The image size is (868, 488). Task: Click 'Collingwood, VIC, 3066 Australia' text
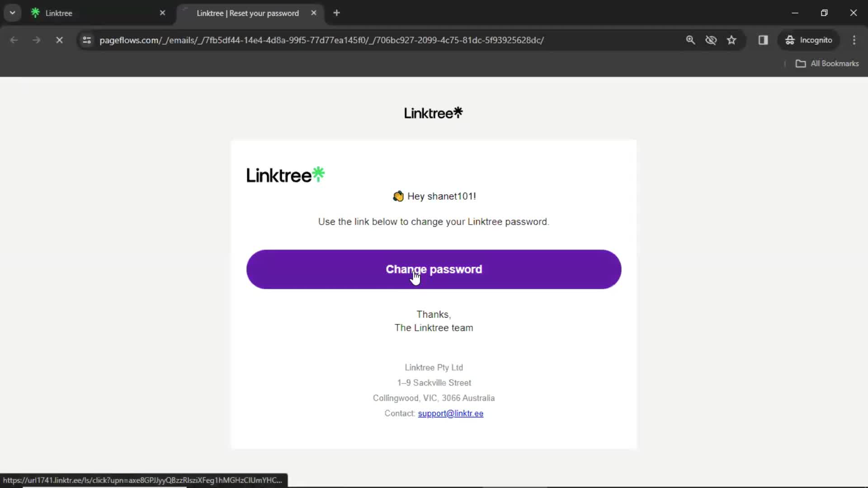pos(434,398)
